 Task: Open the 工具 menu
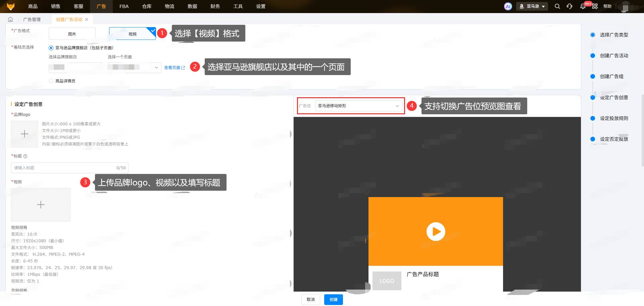238,6
